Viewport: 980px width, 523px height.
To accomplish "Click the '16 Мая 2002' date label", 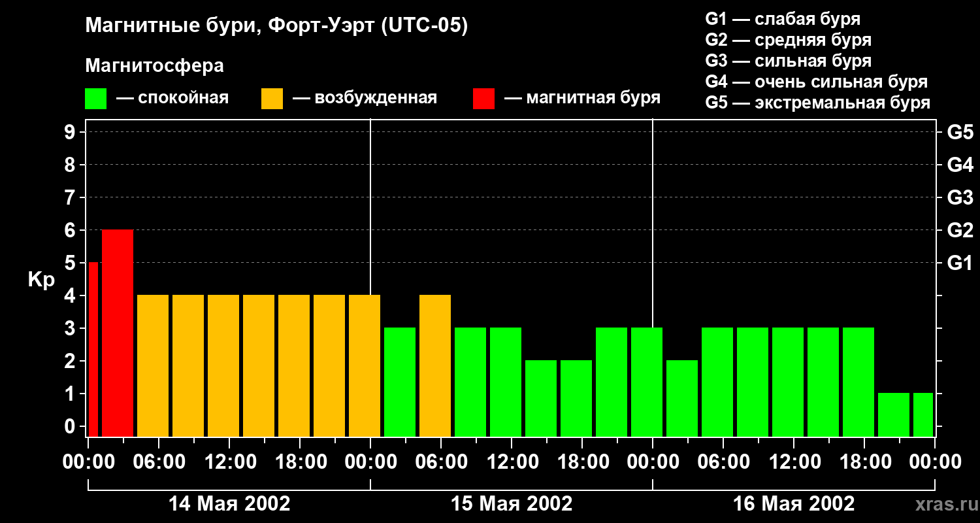I will pos(794,504).
